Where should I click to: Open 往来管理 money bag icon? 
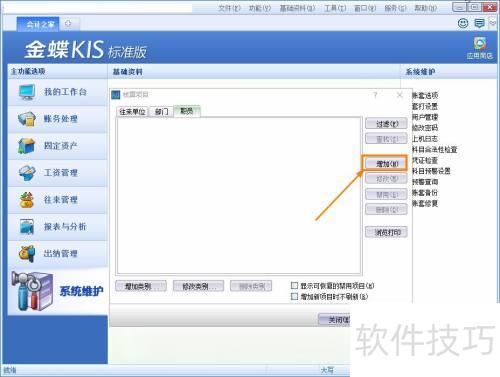coord(27,200)
